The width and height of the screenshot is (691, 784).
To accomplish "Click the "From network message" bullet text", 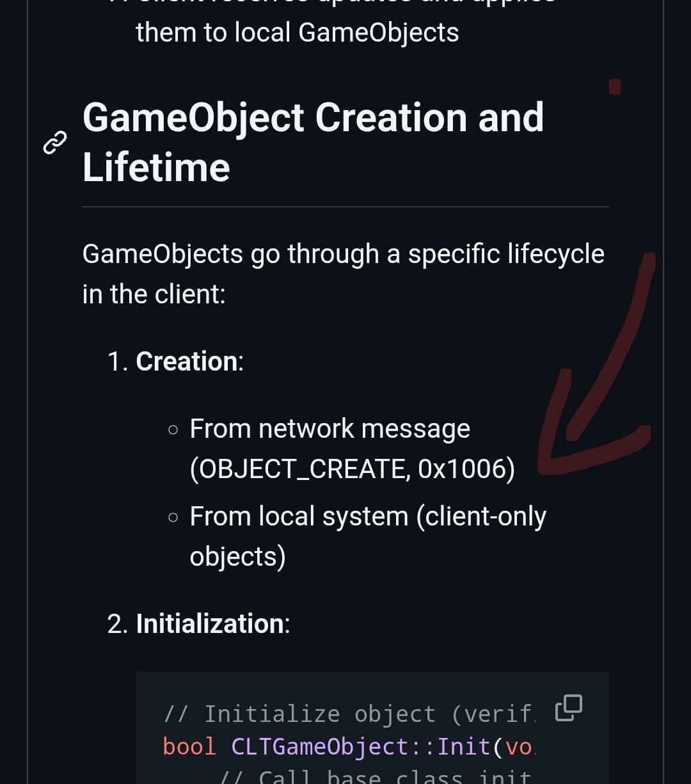I will [x=330, y=429].
